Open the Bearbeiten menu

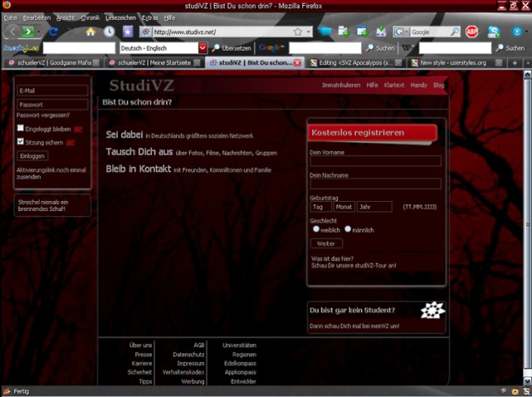[x=37, y=18]
